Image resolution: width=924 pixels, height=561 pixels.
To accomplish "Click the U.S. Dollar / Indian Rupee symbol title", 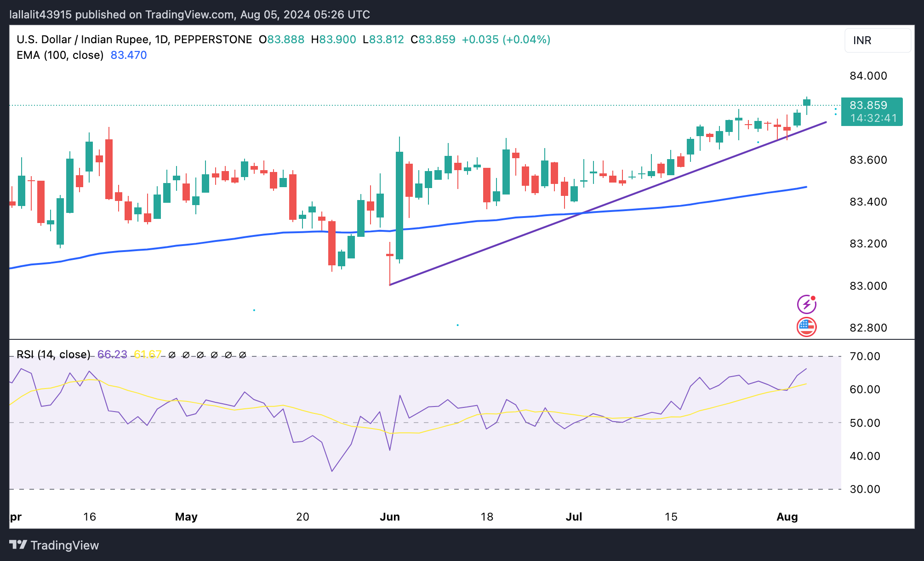I will [x=83, y=40].
